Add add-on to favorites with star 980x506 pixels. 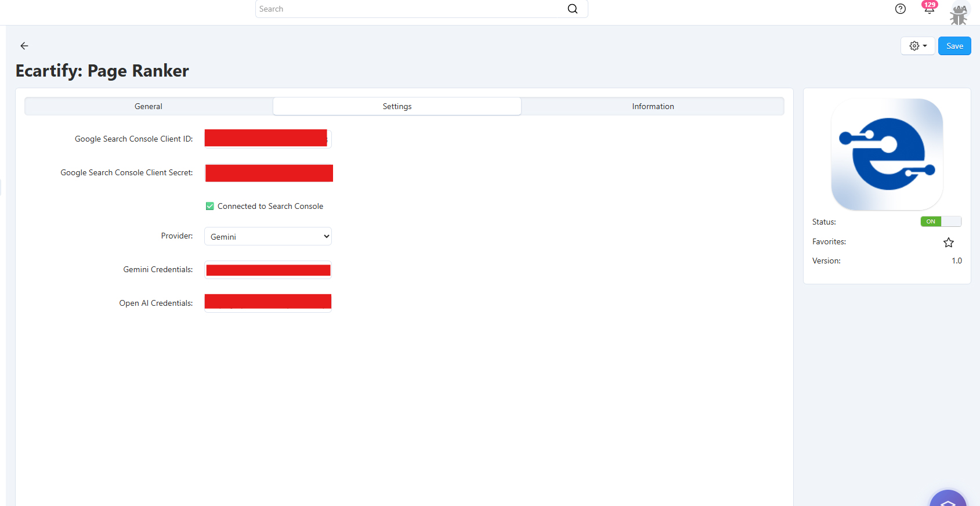pos(948,243)
